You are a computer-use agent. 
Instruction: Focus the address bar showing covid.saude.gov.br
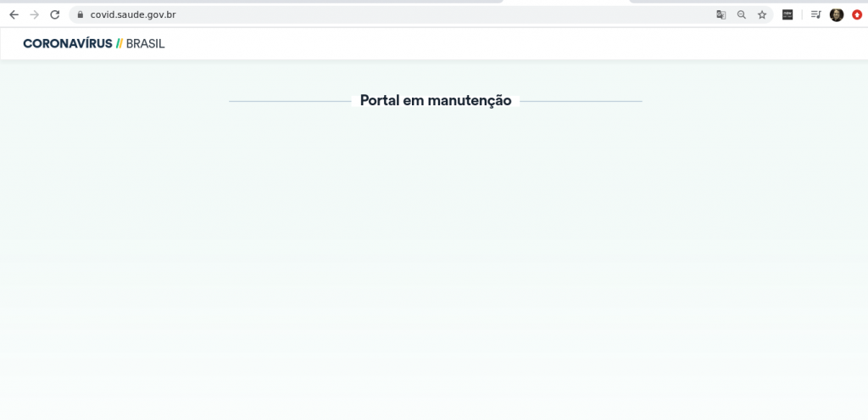pos(339,14)
